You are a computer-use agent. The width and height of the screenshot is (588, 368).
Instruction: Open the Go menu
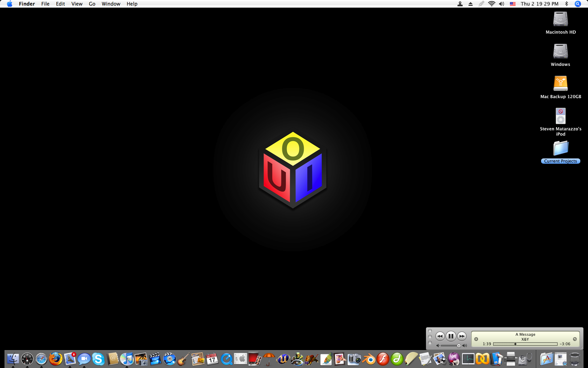92,4
